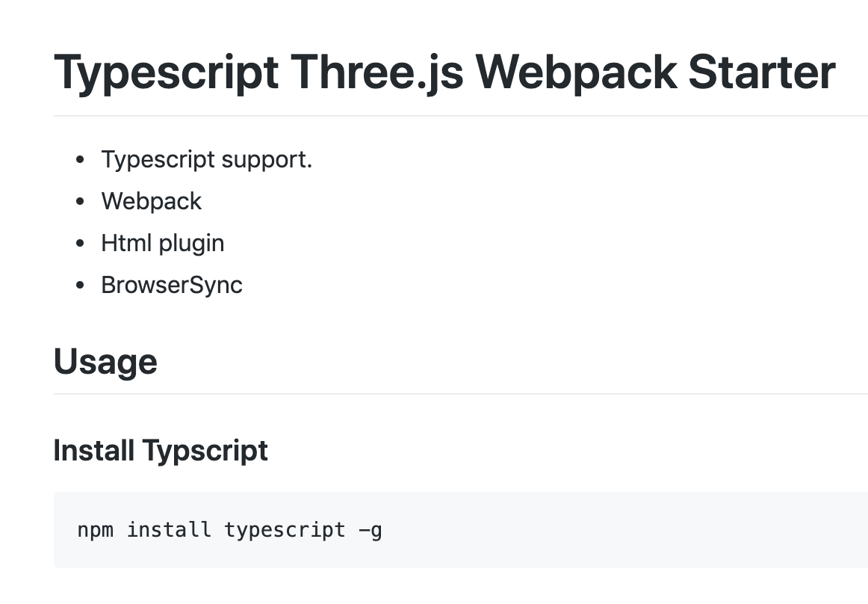The image size is (868, 604).
Task: Select the "Html plugin" list item
Action: tap(163, 243)
